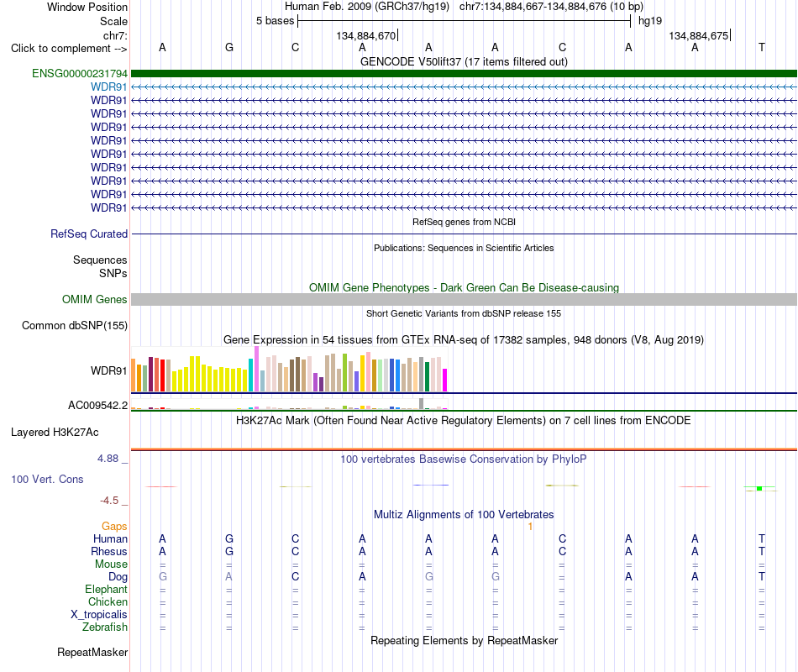Click the Rhesus species label
Screen dimensions: 798x672
pyautogui.click(x=109, y=551)
